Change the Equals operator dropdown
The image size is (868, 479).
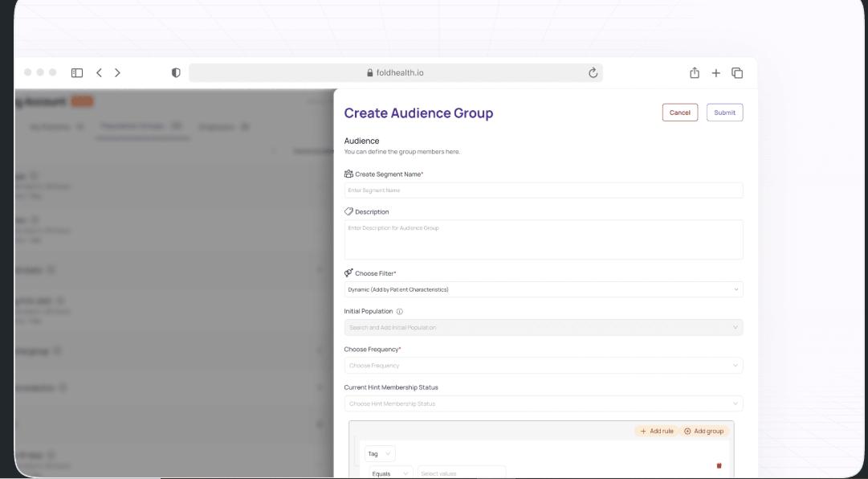click(x=390, y=473)
